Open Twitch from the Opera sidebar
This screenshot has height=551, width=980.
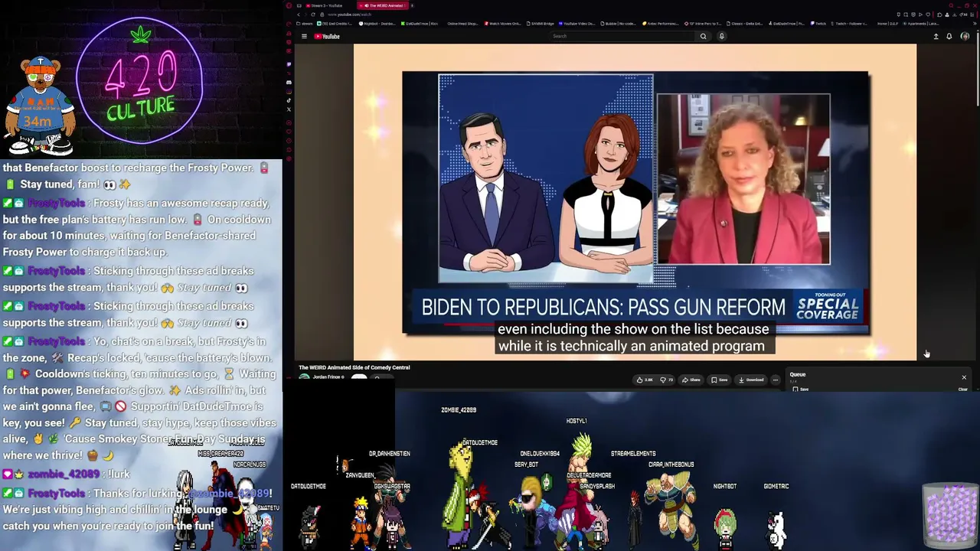pyautogui.click(x=289, y=64)
